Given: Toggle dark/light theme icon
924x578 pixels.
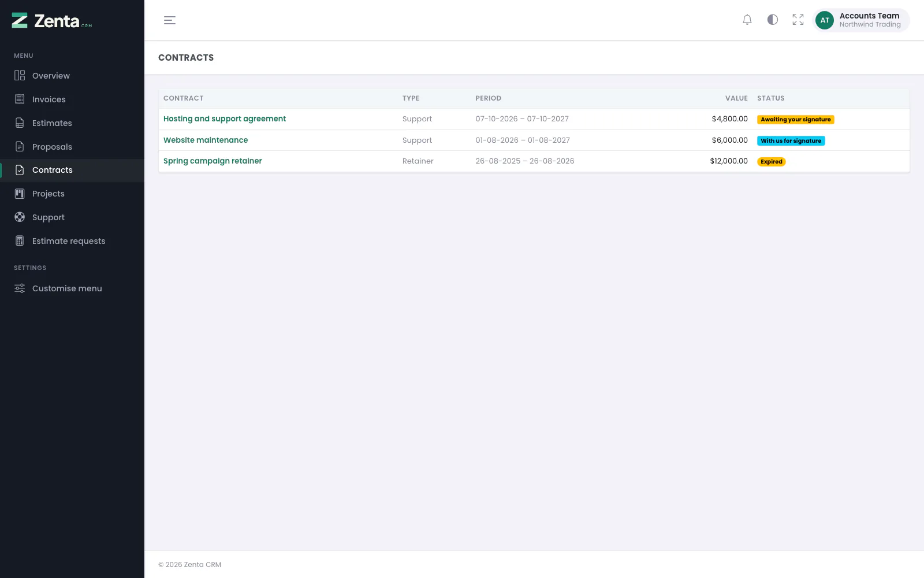Looking at the screenshot, I should (x=773, y=20).
